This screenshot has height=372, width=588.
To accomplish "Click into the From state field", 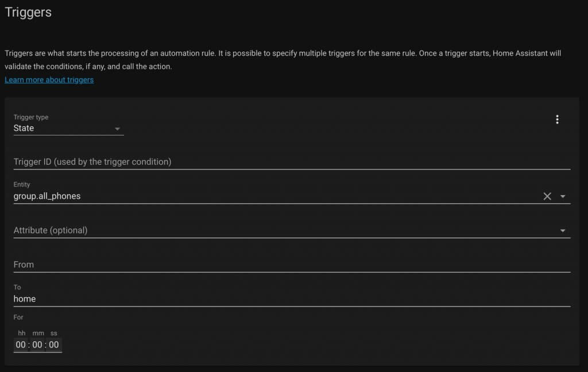I will pos(292,265).
